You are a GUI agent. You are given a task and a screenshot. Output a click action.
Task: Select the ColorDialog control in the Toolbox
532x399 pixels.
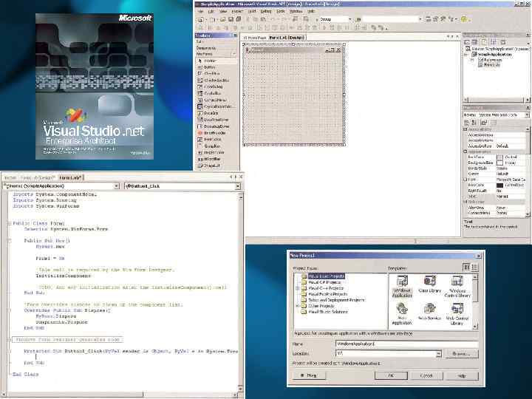coord(216,87)
